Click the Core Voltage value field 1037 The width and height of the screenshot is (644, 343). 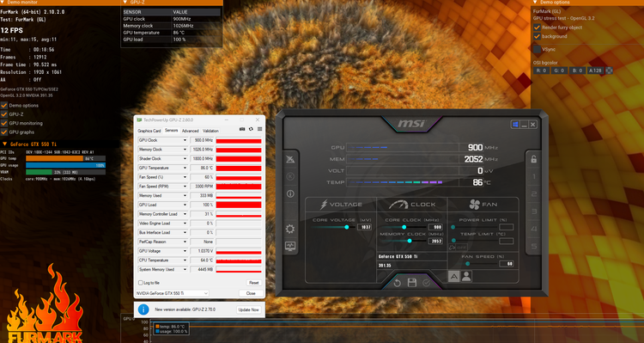(x=364, y=227)
